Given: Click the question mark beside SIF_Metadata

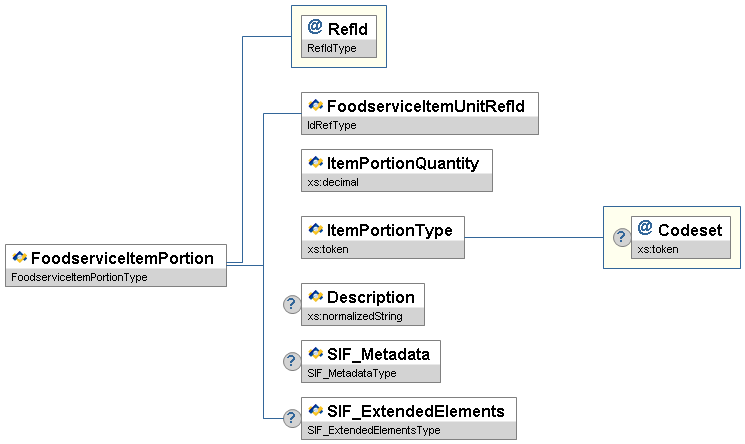Looking at the screenshot, I should [x=292, y=362].
